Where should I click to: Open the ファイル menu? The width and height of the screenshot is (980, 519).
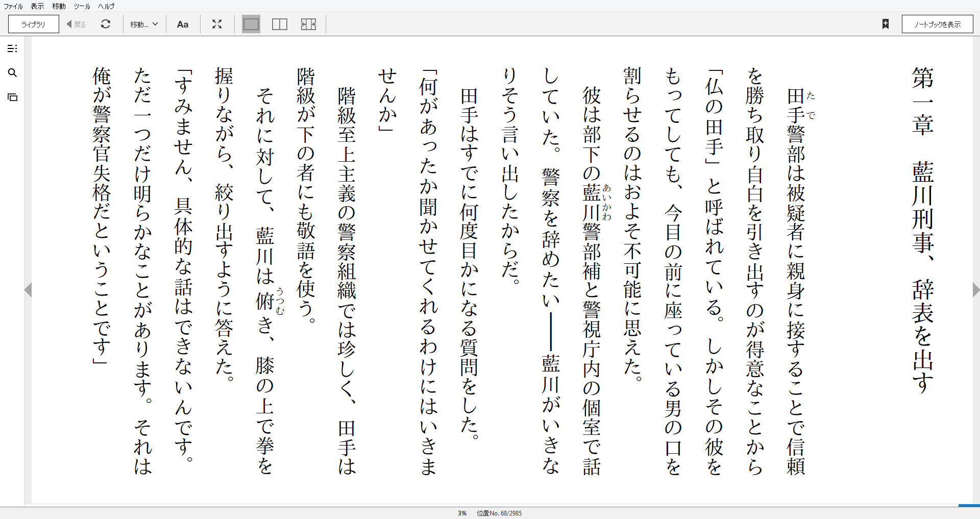[x=13, y=6]
